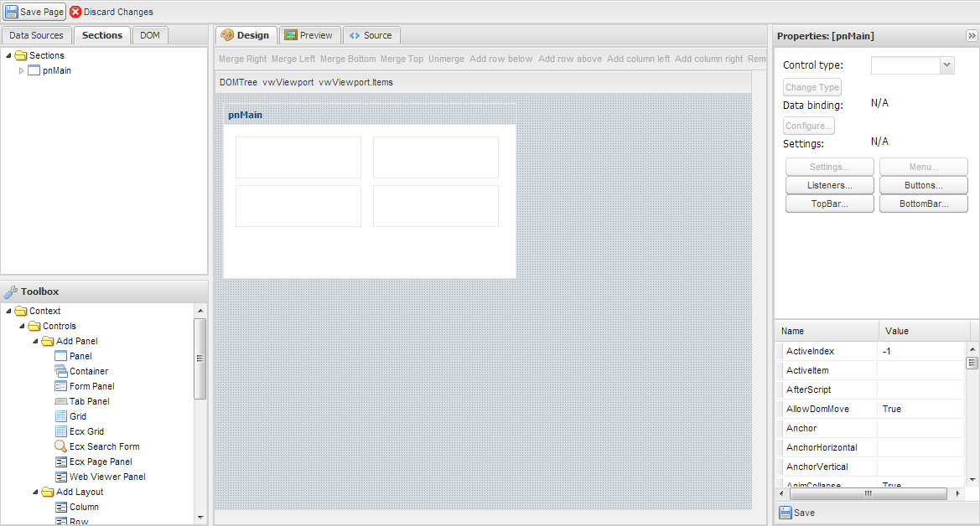Click the Change Type button
The image size is (980, 526).
click(x=811, y=87)
